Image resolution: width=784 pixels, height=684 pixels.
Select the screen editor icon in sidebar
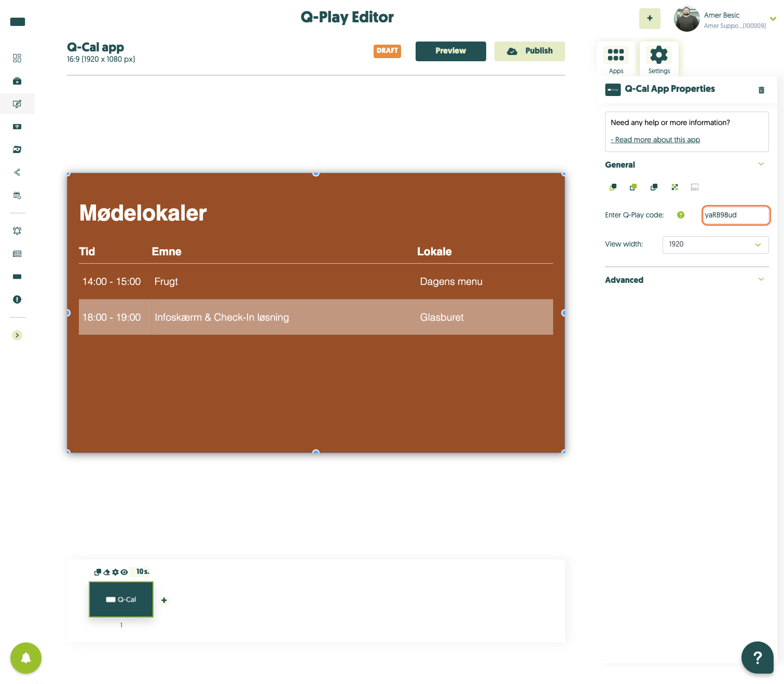tap(17, 104)
